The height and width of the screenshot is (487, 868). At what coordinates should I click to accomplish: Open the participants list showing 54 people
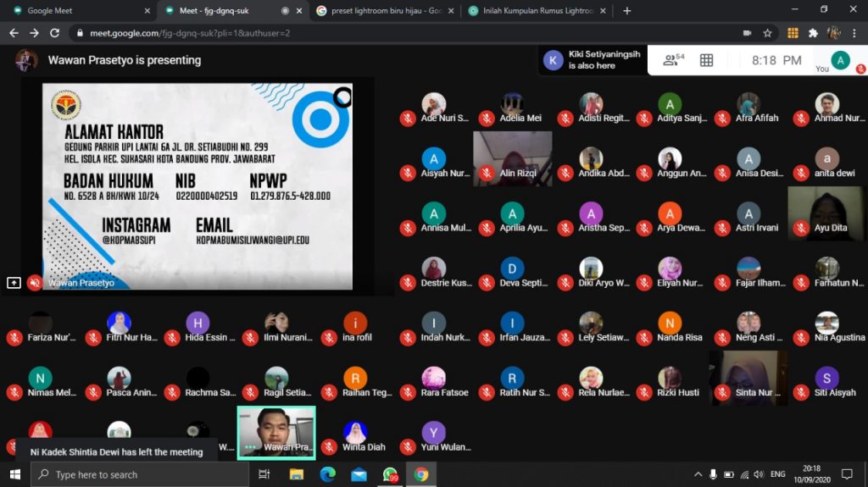[x=674, y=60]
